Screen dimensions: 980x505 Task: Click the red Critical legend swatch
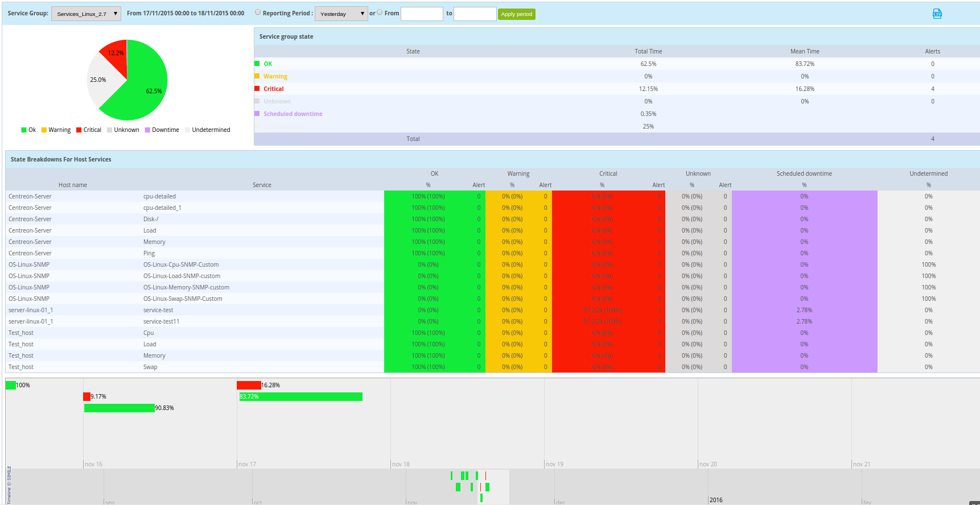point(79,130)
